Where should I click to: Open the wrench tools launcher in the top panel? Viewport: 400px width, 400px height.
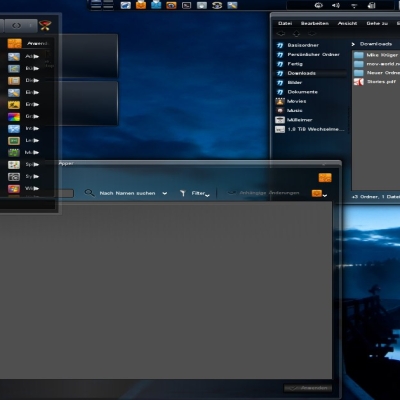click(232, 5)
